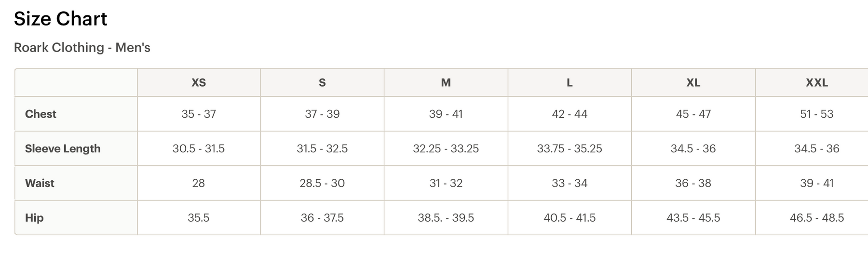Select the XS waist value 28
The height and width of the screenshot is (255, 868).
pos(199,183)
